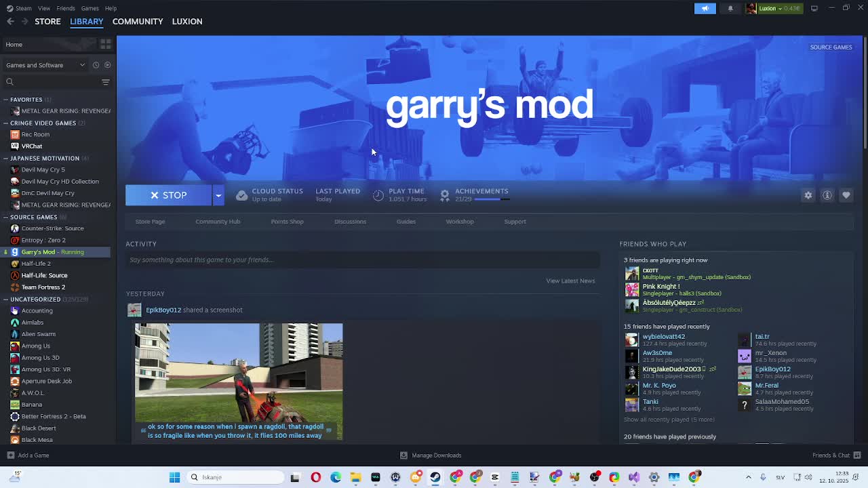Open EpikBoy012's shared screenshot thumbnail

239,373
